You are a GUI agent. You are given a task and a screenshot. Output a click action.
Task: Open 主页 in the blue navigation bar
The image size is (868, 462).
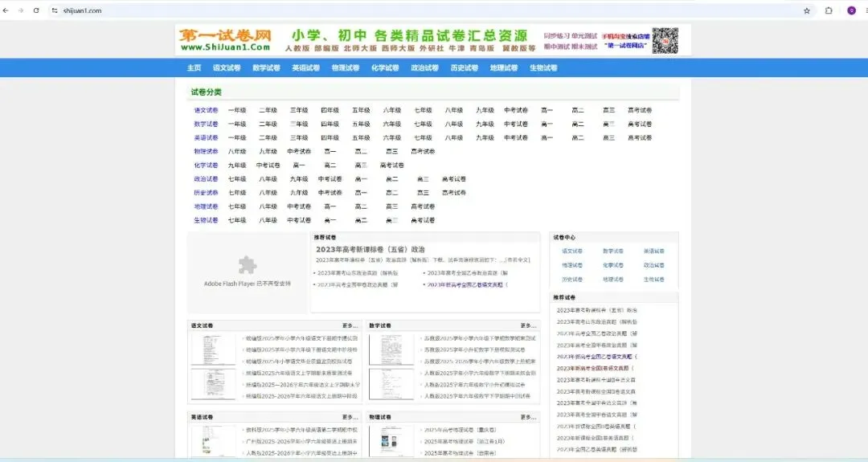click(x=194, y=67)
